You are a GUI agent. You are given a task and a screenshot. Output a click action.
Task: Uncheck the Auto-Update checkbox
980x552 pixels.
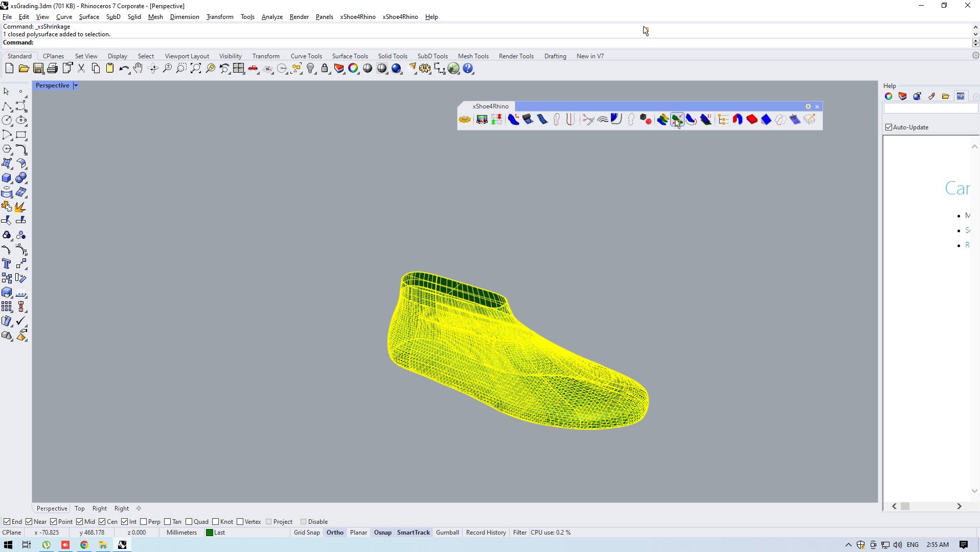(888, 127)
